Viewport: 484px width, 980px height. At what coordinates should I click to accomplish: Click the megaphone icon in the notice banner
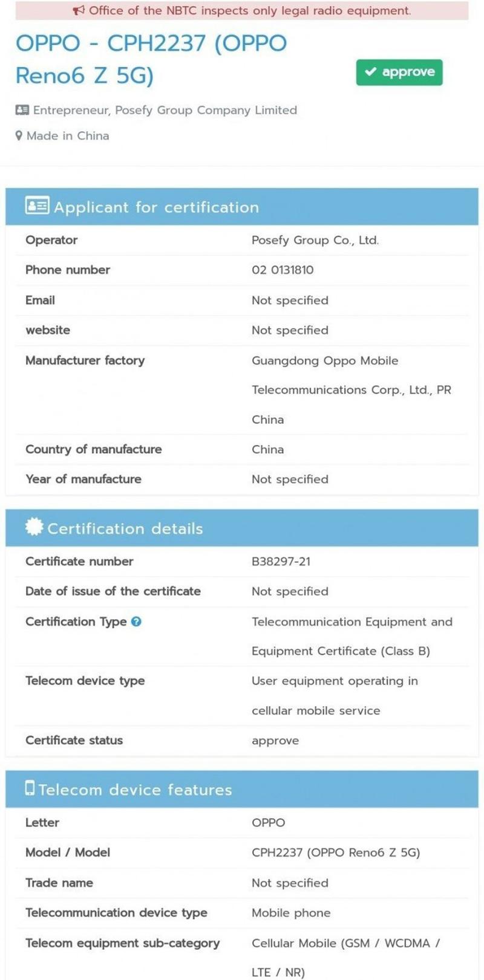point(79,11)
